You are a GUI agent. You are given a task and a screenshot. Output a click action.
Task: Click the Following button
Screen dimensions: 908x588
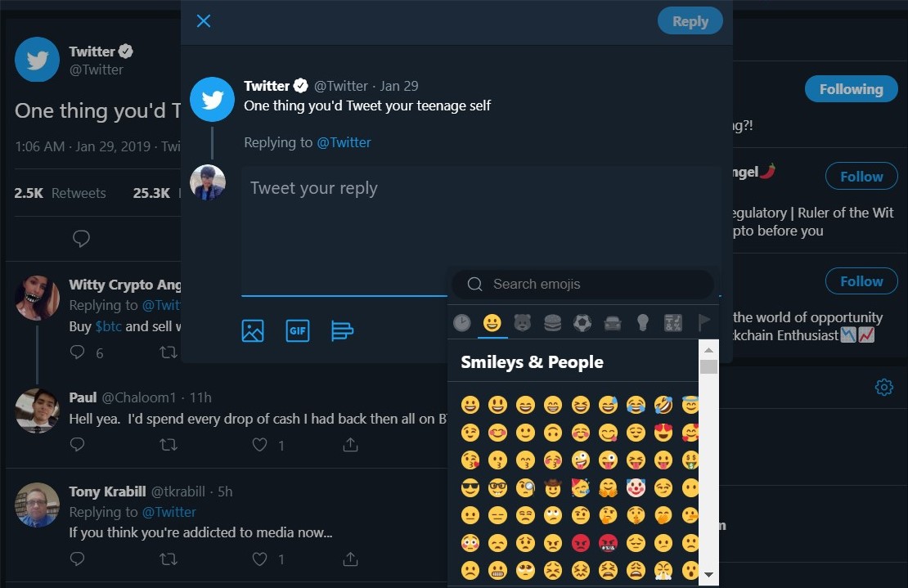point(851,89)
